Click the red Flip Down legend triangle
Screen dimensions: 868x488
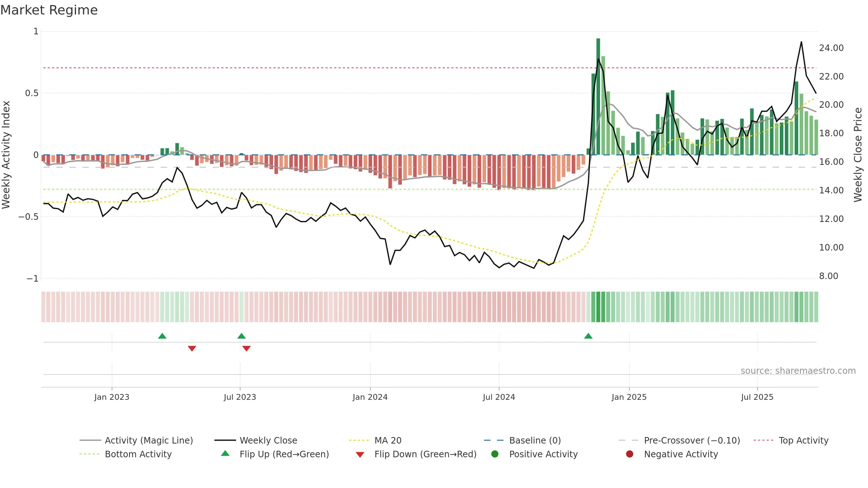point(360,455)
